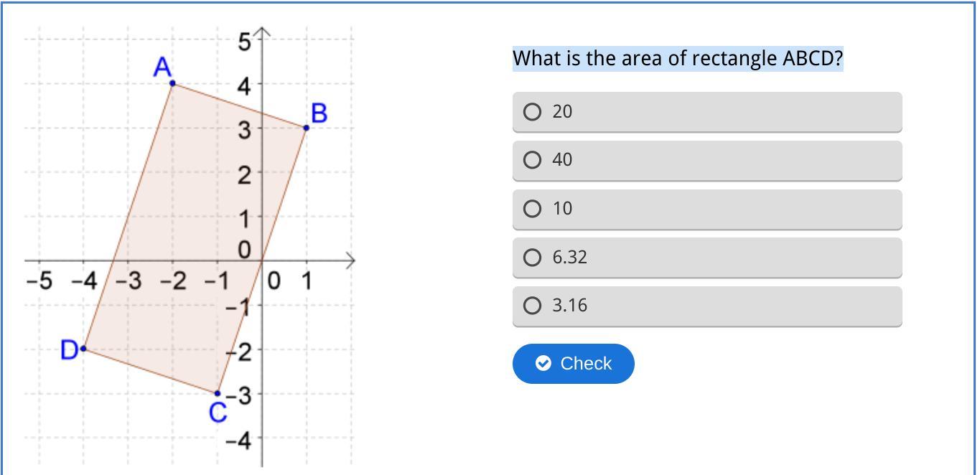The width and height of the screenshot is (980, 475).
Task: Click the y-axis arrowhead at top
Action: [x=262, y=32]
